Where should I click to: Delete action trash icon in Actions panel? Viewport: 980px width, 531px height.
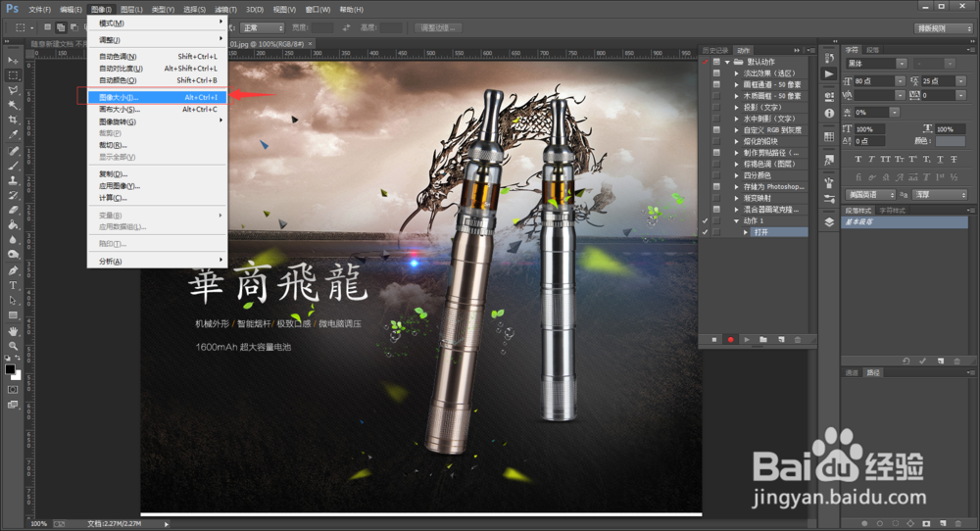[797, 340]
